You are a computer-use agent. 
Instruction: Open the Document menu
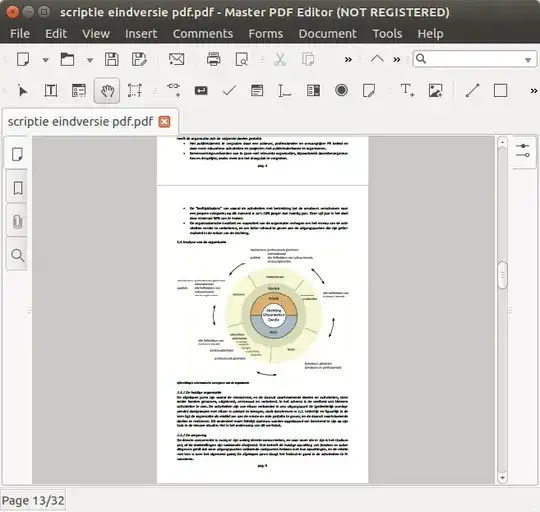[x=328, y=34]
